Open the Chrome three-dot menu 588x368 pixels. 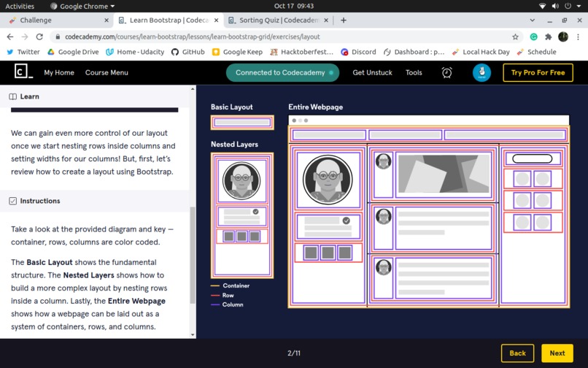pos(578,37)
